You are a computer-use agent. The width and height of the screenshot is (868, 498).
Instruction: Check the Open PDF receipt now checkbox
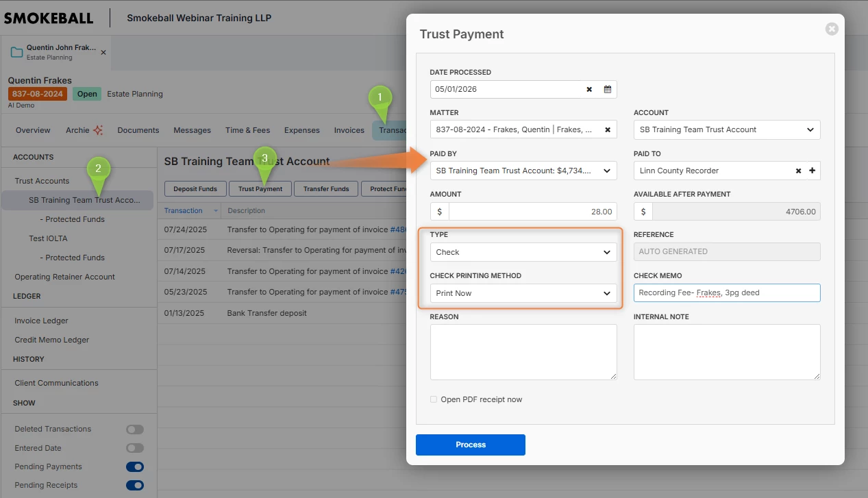click(434, 399)
